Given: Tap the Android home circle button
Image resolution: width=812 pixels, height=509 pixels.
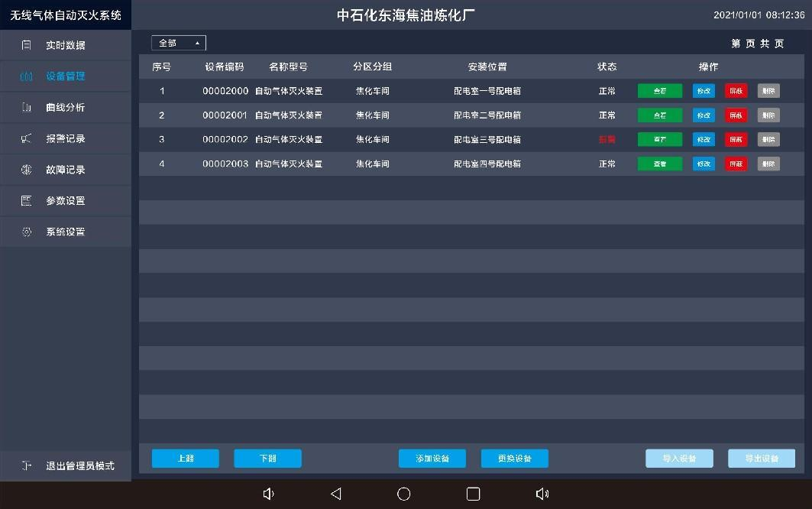Looking at the screenshot, I should point(404,494).
